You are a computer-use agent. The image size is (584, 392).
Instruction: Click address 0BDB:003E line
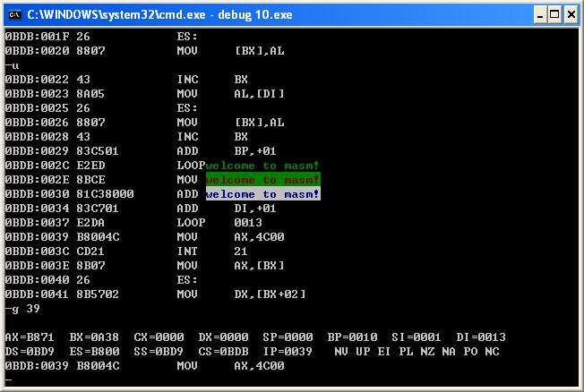point(38,266)
